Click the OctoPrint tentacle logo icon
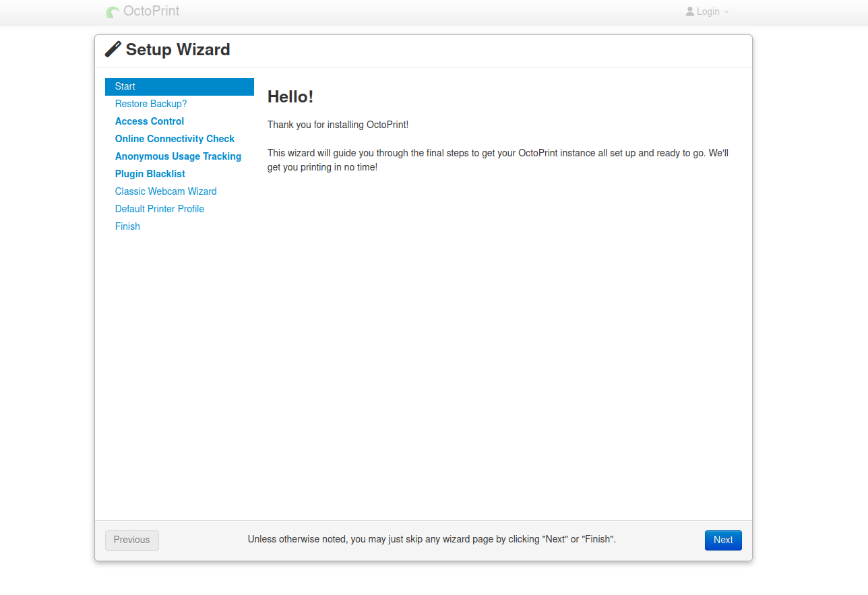Viewport: 868px width, 595px height. (x=113, y=12)
